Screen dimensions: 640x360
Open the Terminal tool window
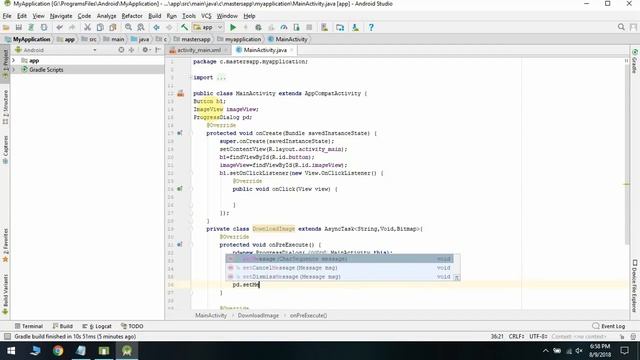click(29, 326)
